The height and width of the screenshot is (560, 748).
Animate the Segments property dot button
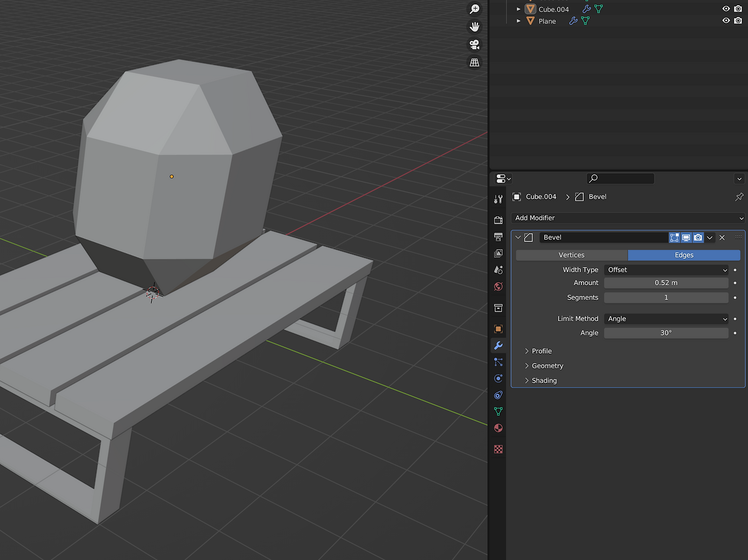click(x=735, y=298)
